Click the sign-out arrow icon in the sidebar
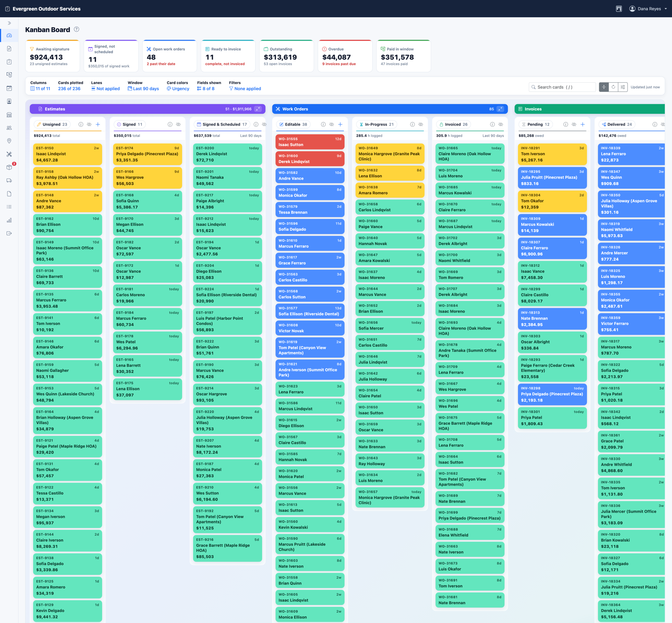This screenshot has width=672, height=623. click(x=9, y=233)
